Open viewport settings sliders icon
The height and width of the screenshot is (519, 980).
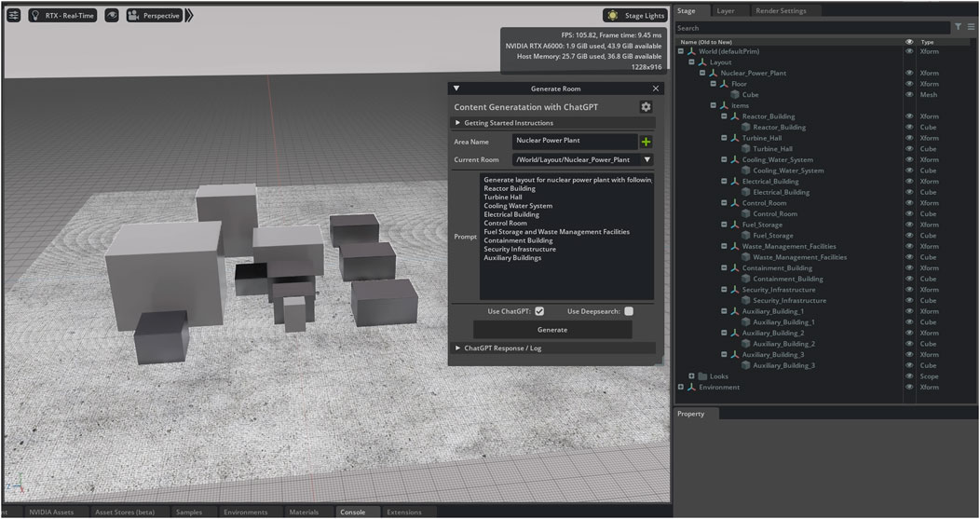click(13, 16)
